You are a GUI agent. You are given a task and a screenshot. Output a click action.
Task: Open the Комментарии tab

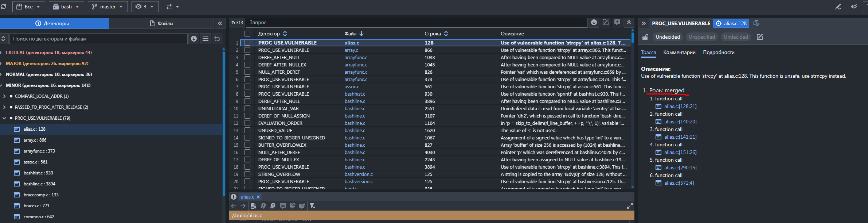click(x=679, y=52)
